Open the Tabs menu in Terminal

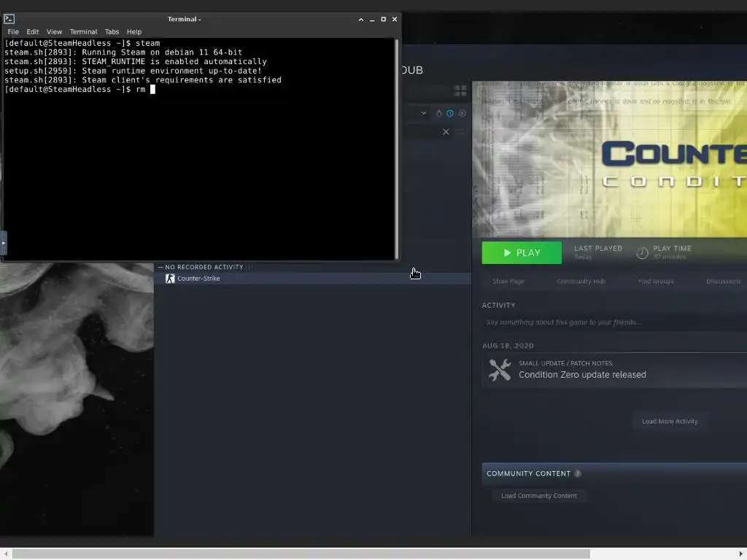click(112, 32)
